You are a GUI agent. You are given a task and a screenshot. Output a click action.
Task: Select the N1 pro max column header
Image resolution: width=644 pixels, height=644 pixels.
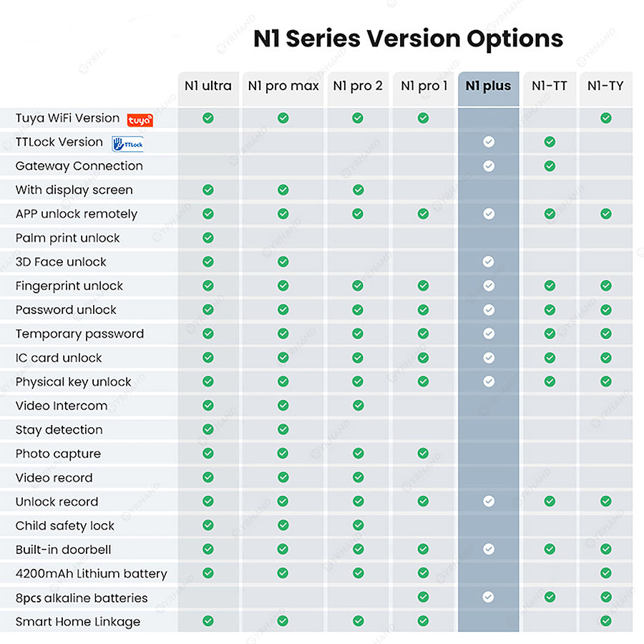click(283, 87)
